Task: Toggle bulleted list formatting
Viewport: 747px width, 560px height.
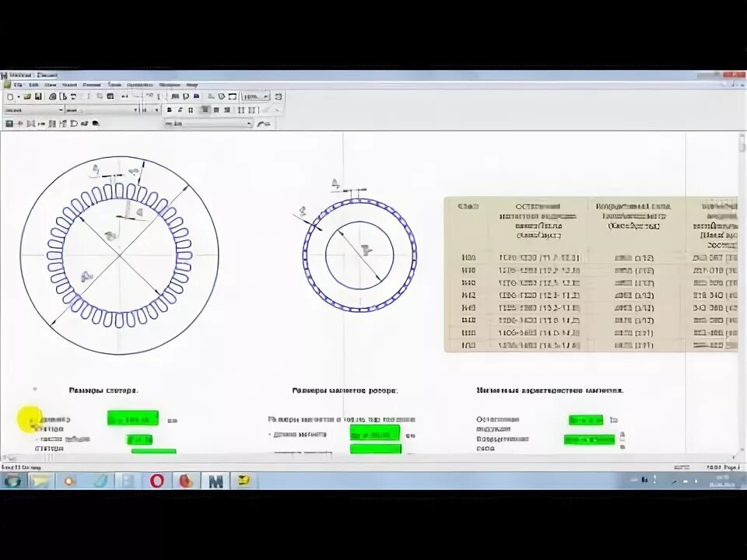Action: pyautogui.click(x=241, y=110)
